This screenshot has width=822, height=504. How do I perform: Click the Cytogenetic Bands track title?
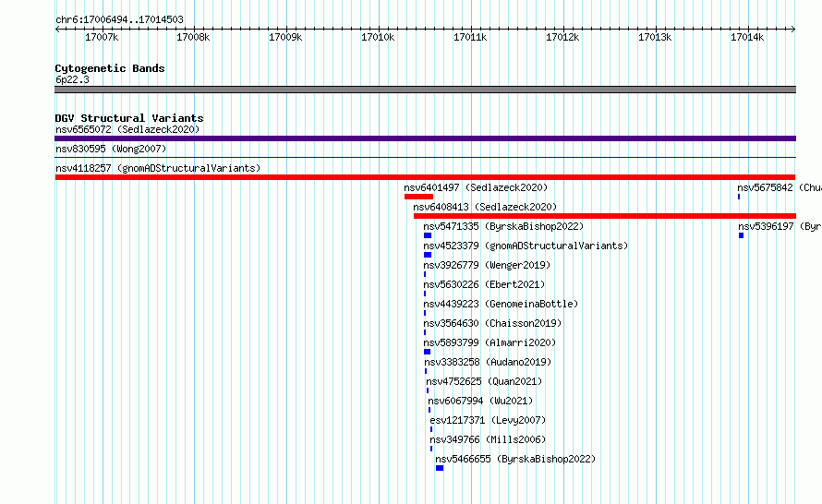pyautogui.click(x=110, y=68)
